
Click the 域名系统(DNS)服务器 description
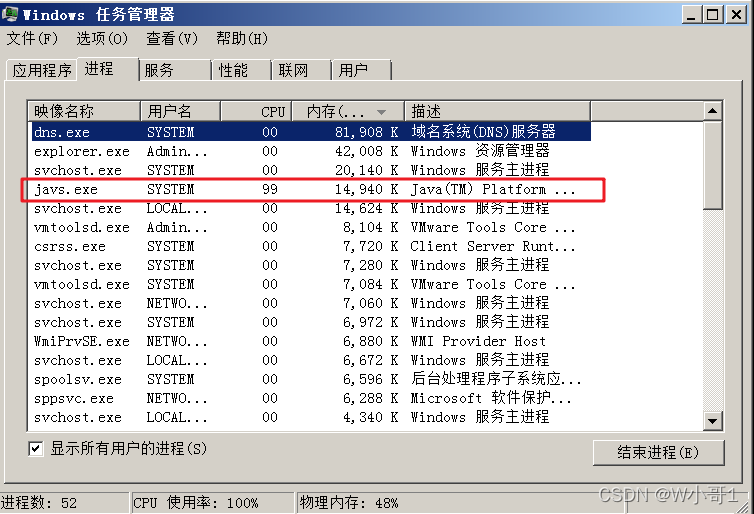(x=483, y=131)
